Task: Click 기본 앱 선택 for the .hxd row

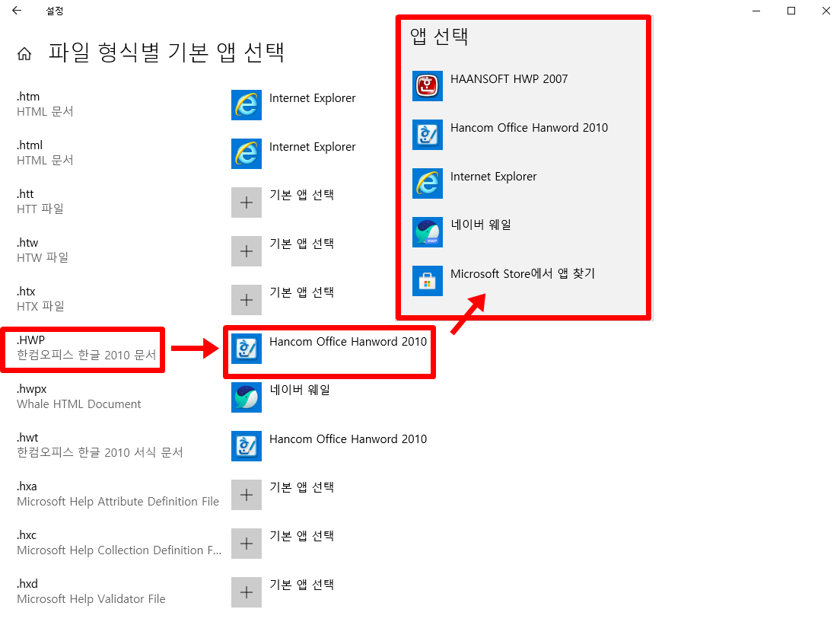Action: (301, 585)
